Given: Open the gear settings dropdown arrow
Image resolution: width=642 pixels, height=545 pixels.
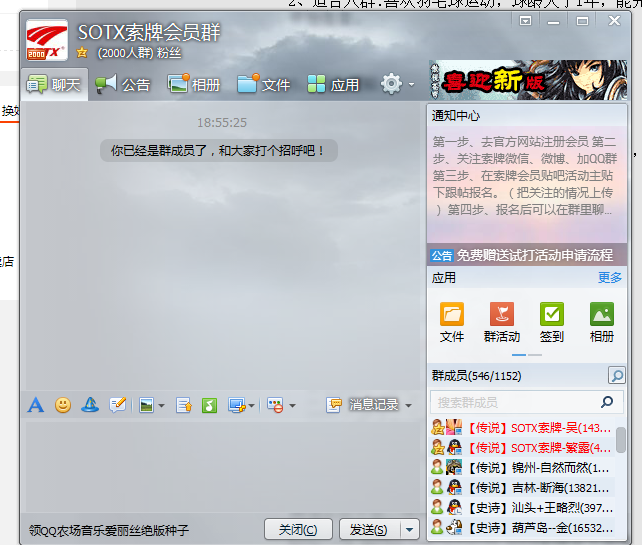Looking at the screenshot, I should pyautogui.click(x=411, y=85).
